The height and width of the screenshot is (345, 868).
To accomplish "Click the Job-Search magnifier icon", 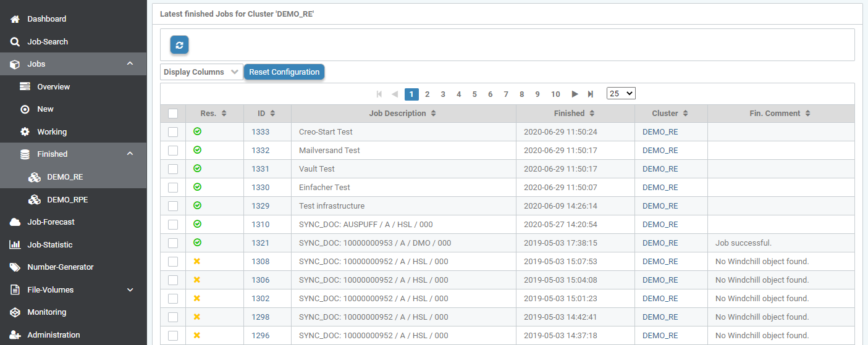I will (x=15, y=42).
